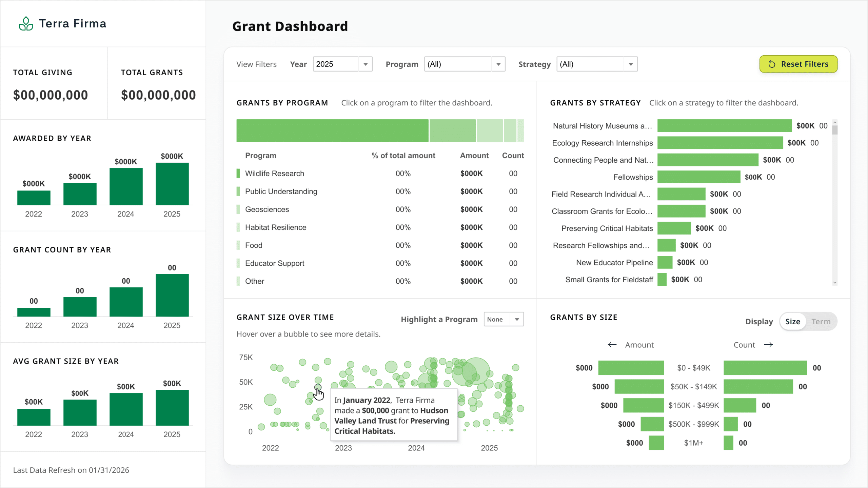868x488 pixels.
Task: Open the Year dropdown showing 2025
Action: click(342, 64)
